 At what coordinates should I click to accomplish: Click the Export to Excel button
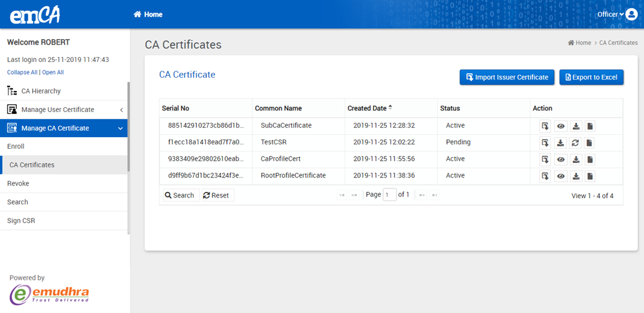click(x=591, y=77)
